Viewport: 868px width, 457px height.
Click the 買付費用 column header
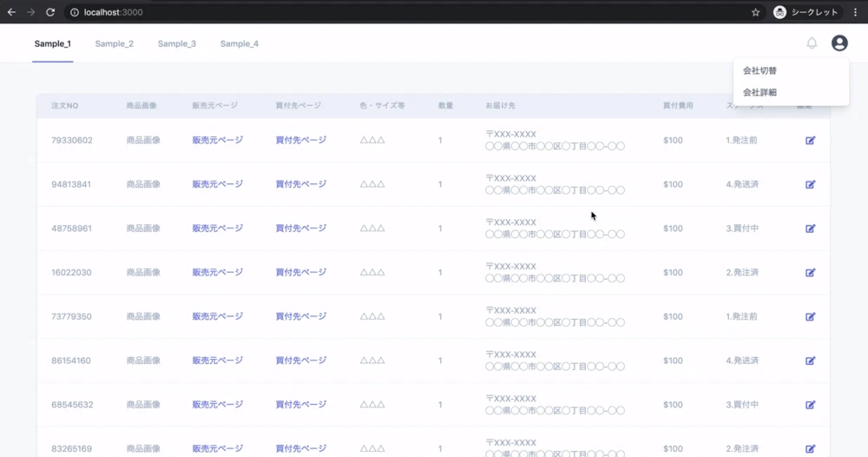678,105
